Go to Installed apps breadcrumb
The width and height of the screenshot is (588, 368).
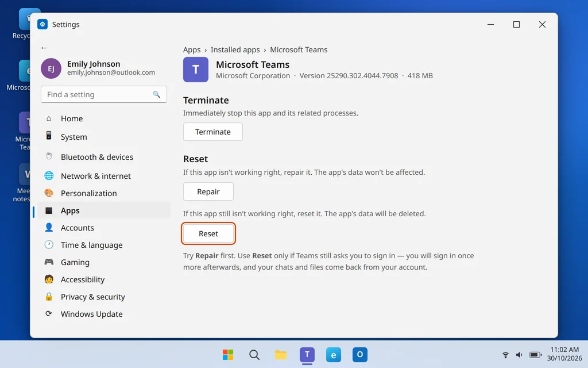[235, 49]
